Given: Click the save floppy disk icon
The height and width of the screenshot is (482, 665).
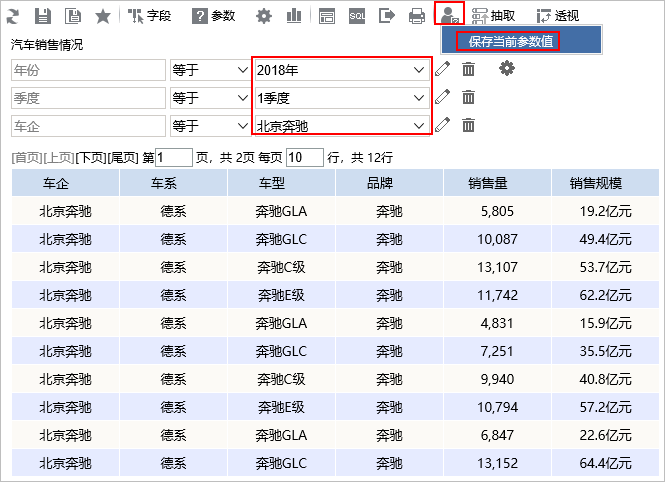Looking at the screenshot, I should tap(42, 16).
